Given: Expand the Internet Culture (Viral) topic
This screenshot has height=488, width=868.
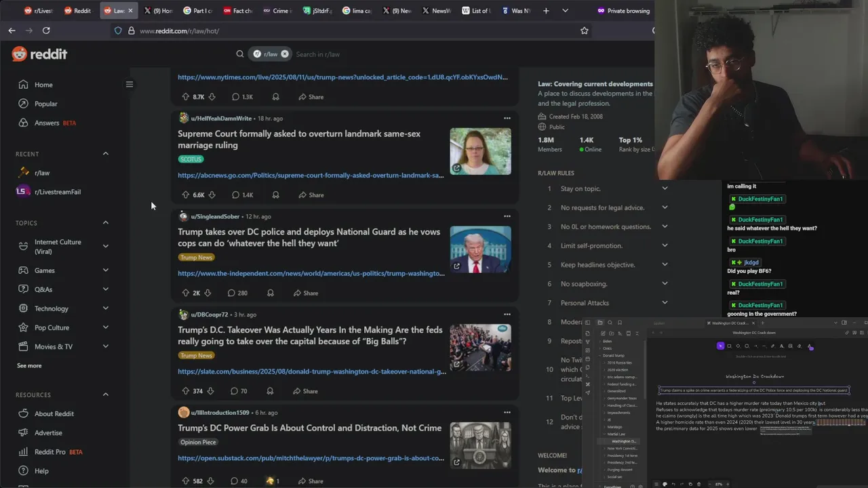Looking at the screenshot, I should [105, 246].
